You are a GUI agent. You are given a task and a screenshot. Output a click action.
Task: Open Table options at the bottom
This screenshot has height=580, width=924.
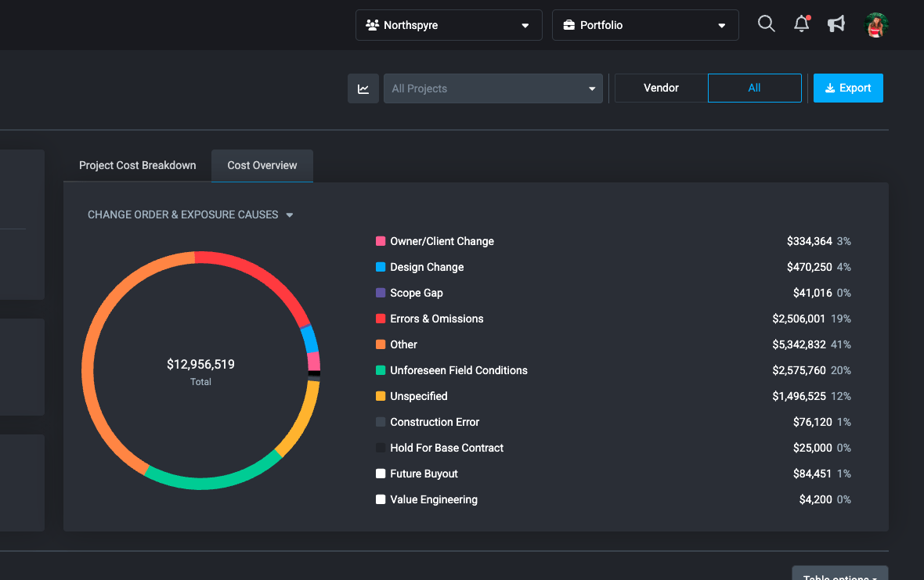tap(839, 576)
